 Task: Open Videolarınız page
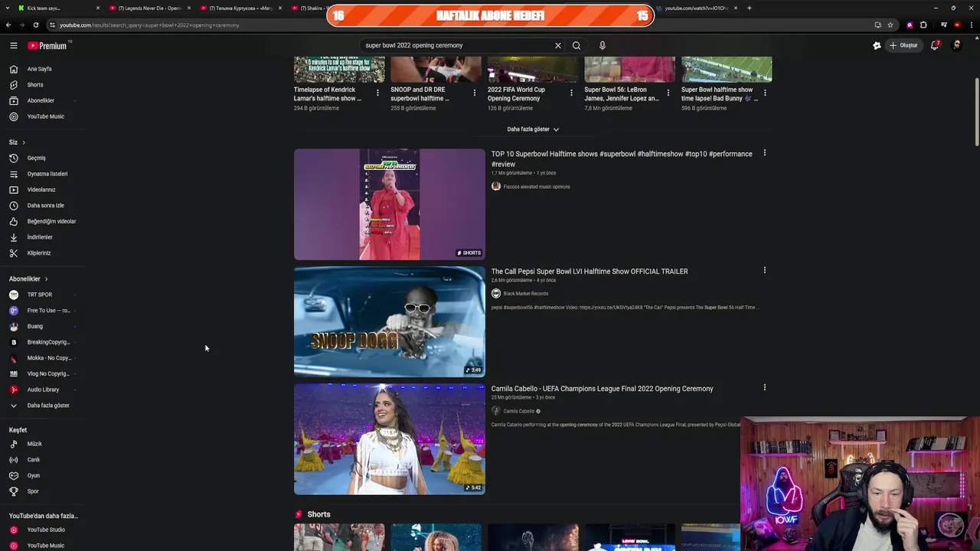tap(42, 190)
